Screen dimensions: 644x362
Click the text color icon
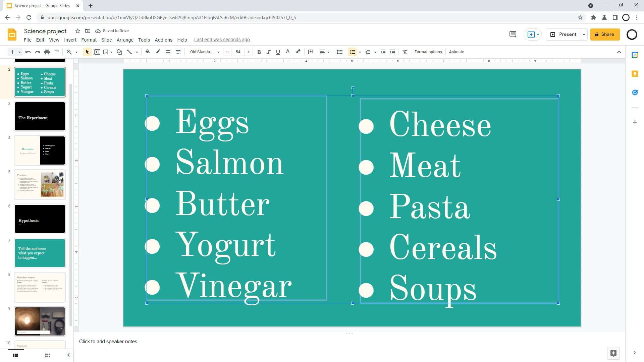pyautogui.click(x=287, y=52)
